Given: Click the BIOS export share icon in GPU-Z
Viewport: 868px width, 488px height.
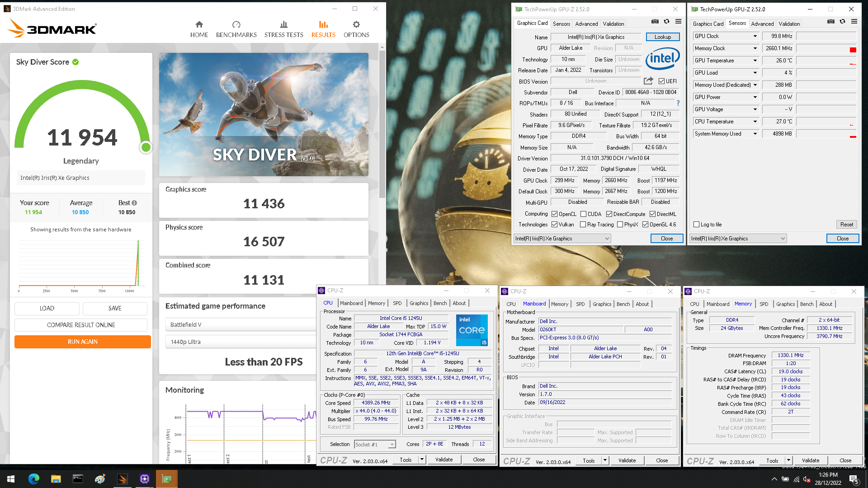Looking at the screenshot, I should point(648,81).
